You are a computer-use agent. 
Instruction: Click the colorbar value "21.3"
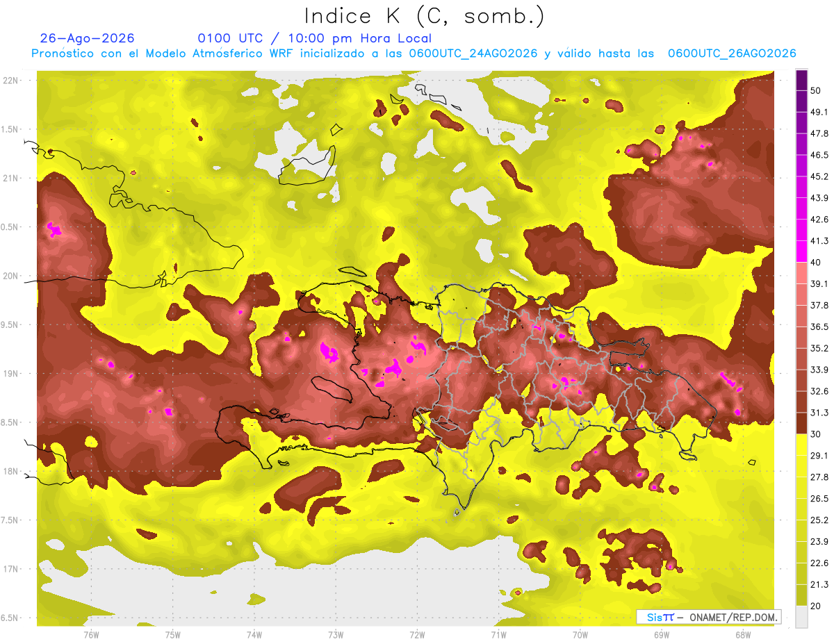click(820, 584)
